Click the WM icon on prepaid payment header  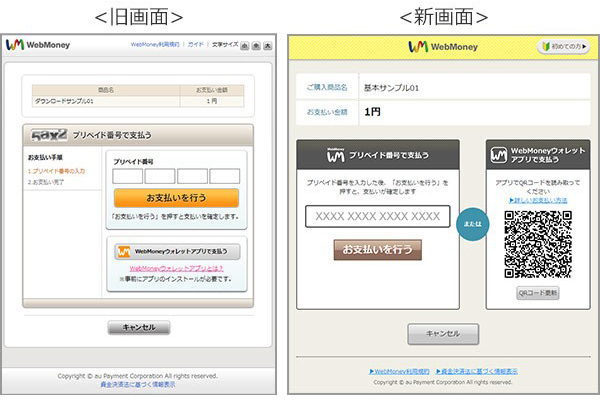point(339,155)
